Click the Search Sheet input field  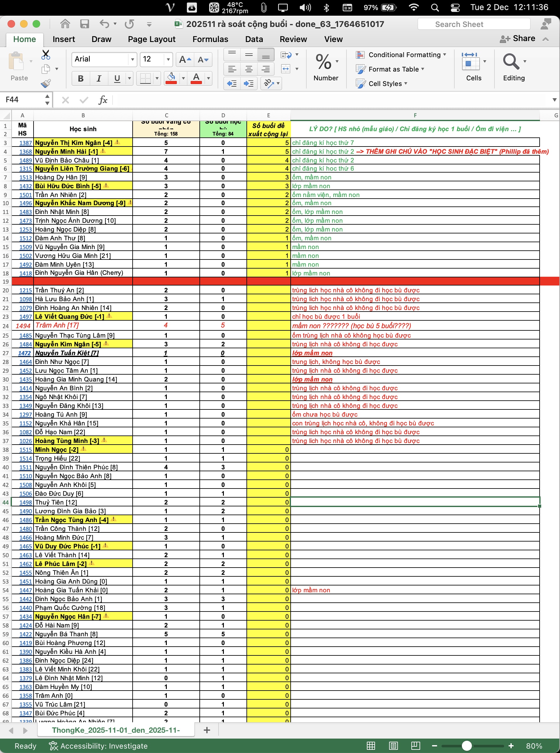pyautogui.click(x=474, y=24)
